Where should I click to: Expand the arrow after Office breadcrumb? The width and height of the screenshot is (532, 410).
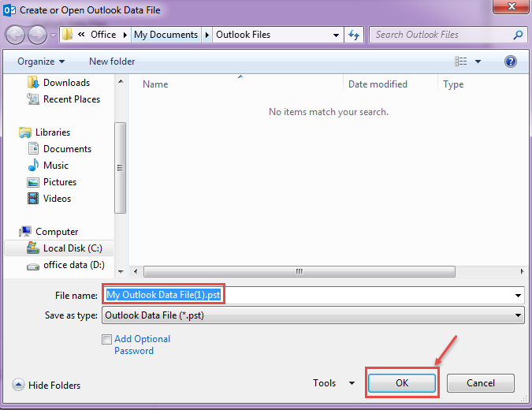(x=125, y=35)
